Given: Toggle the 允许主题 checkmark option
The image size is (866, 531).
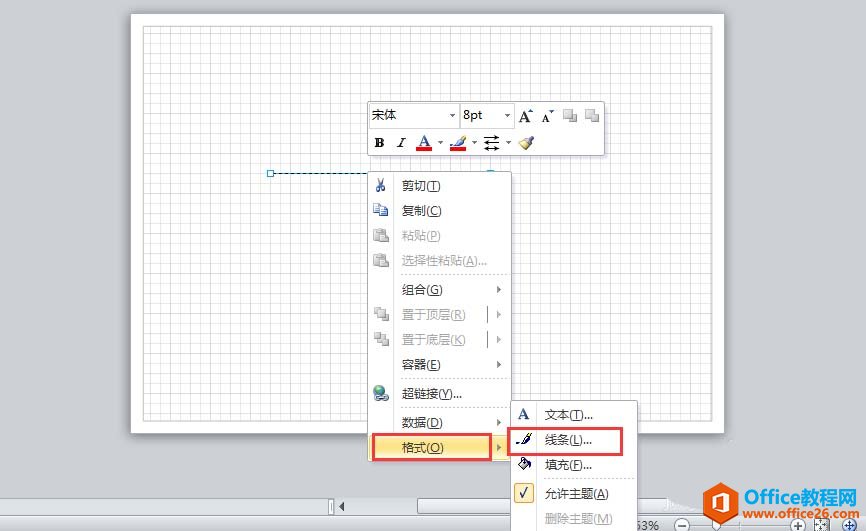Looking at the screenshot, I should coord(567,493).
